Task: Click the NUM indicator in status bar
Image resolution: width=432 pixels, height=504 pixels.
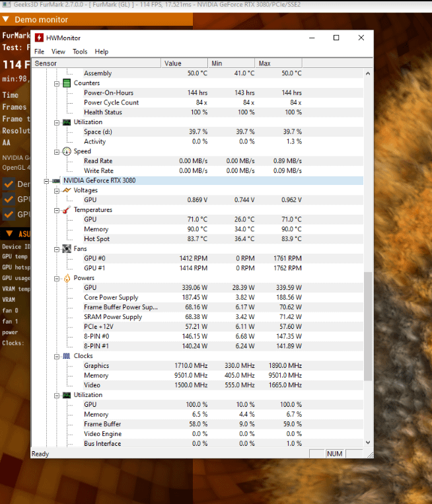Action: pos(334,454)
